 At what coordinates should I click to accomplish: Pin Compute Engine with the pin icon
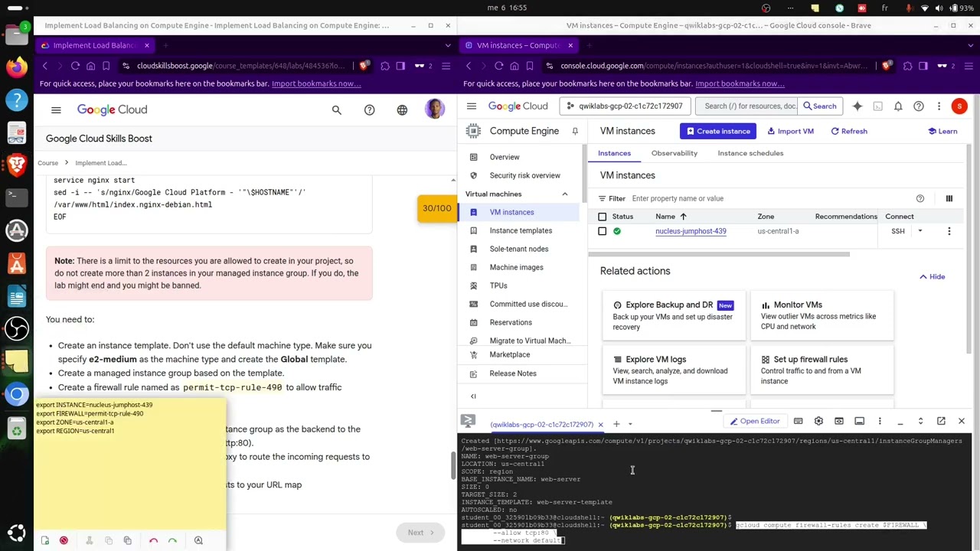click(575, 131)
